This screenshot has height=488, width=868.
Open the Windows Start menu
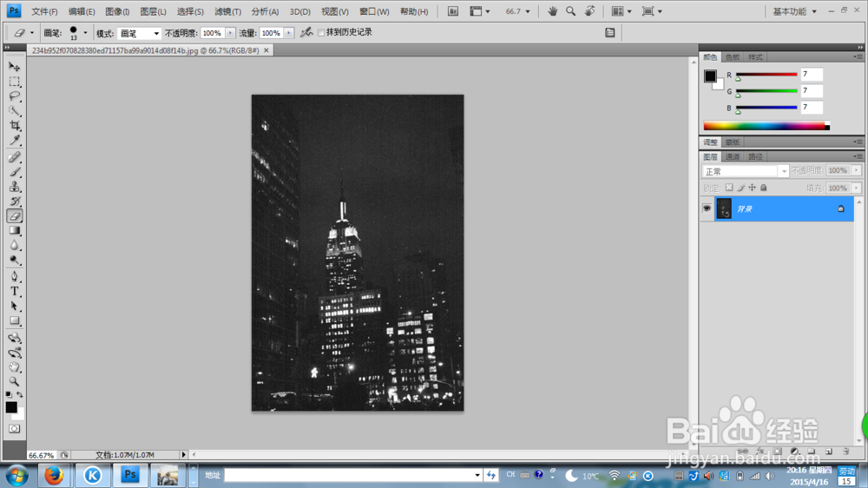pos(16,476)
